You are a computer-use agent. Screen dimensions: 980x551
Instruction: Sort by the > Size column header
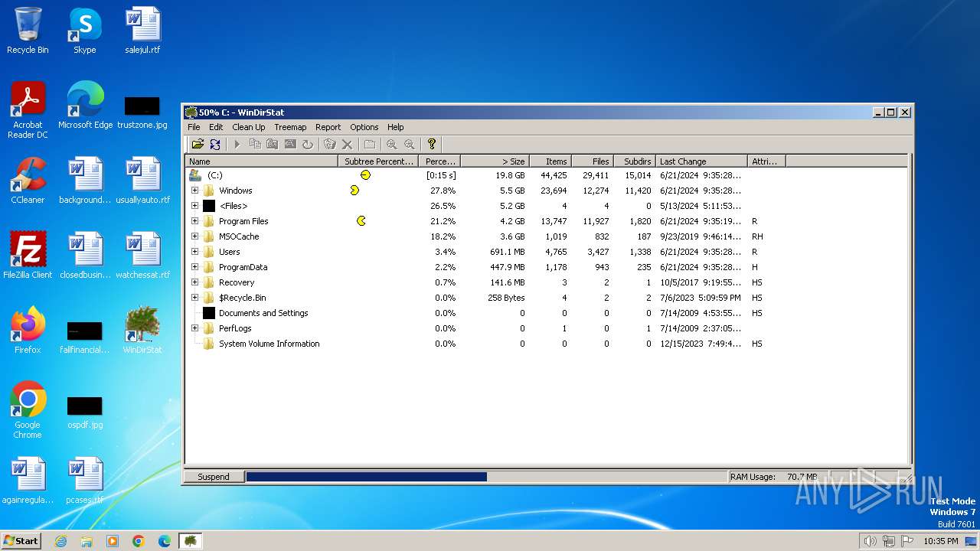pos(495,161)
